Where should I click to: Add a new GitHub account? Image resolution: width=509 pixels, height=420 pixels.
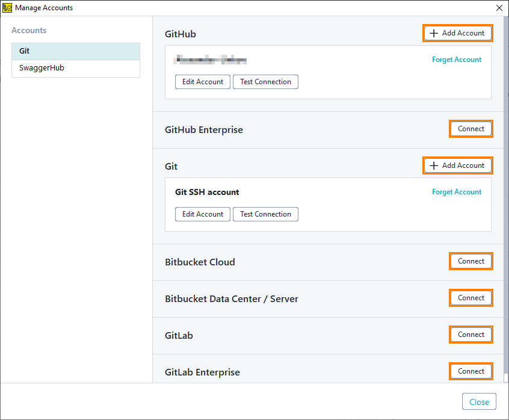(458, 33)
